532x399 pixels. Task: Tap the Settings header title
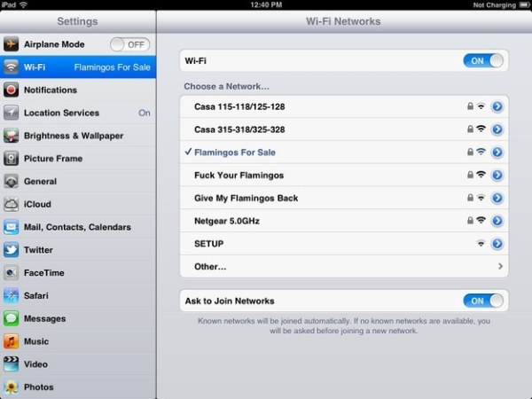[x=77, y=21]
